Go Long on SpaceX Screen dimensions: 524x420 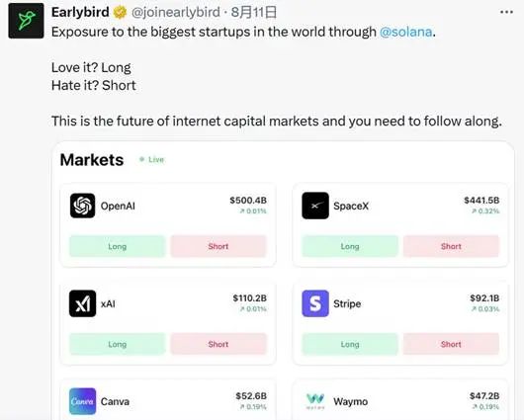click(x=350, y=246)
